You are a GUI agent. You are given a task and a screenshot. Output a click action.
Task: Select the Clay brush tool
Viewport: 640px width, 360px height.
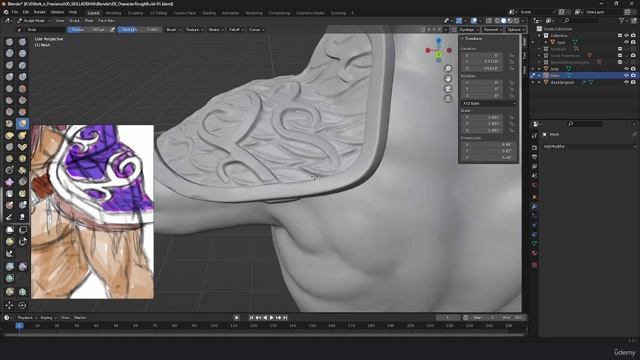point(9,53)
